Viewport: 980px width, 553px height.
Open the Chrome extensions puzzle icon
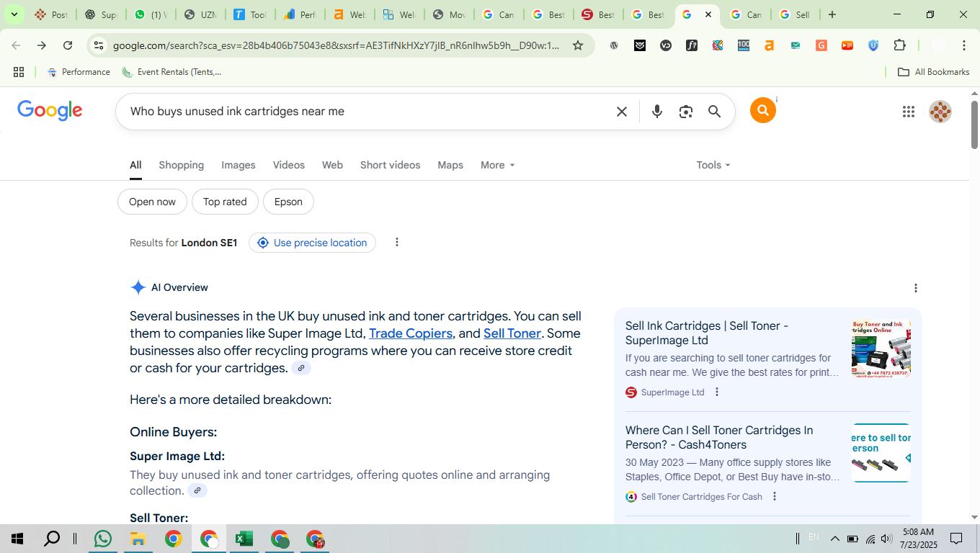[899, 45]
